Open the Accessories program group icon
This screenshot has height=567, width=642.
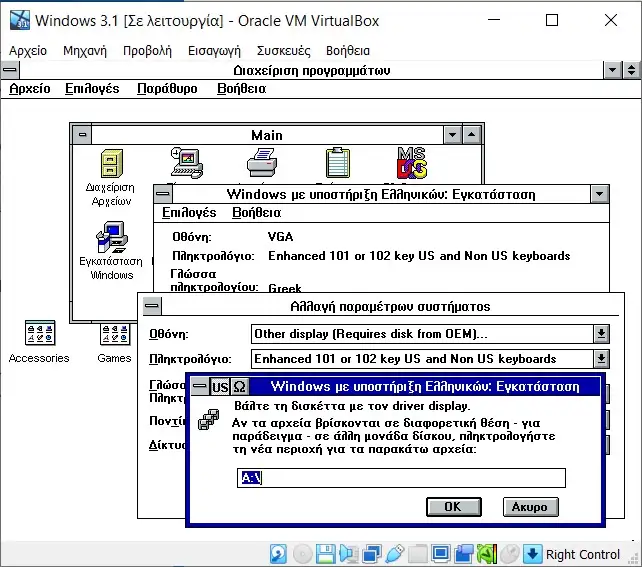[x=40, y=333]
